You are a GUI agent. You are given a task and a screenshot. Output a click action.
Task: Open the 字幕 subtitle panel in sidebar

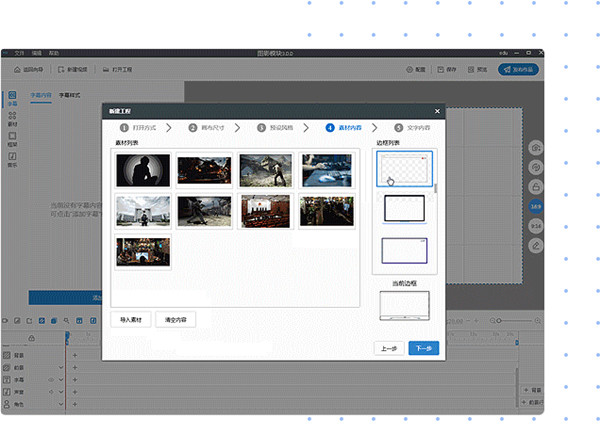(x=12, y=99)
